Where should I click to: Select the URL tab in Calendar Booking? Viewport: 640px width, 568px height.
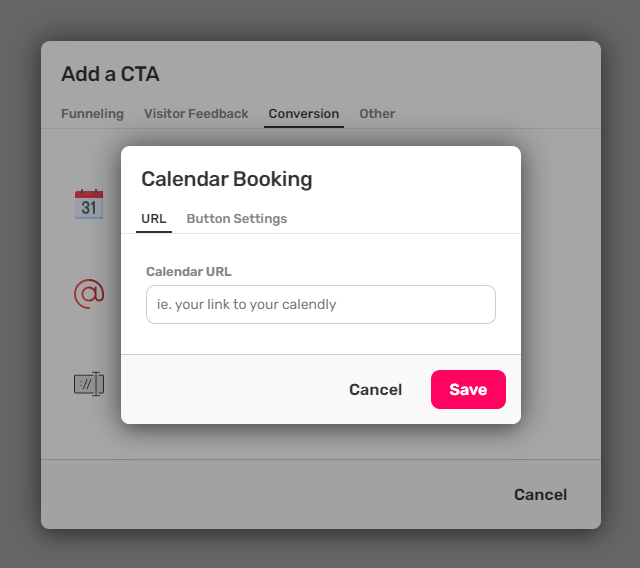point(154,219)
